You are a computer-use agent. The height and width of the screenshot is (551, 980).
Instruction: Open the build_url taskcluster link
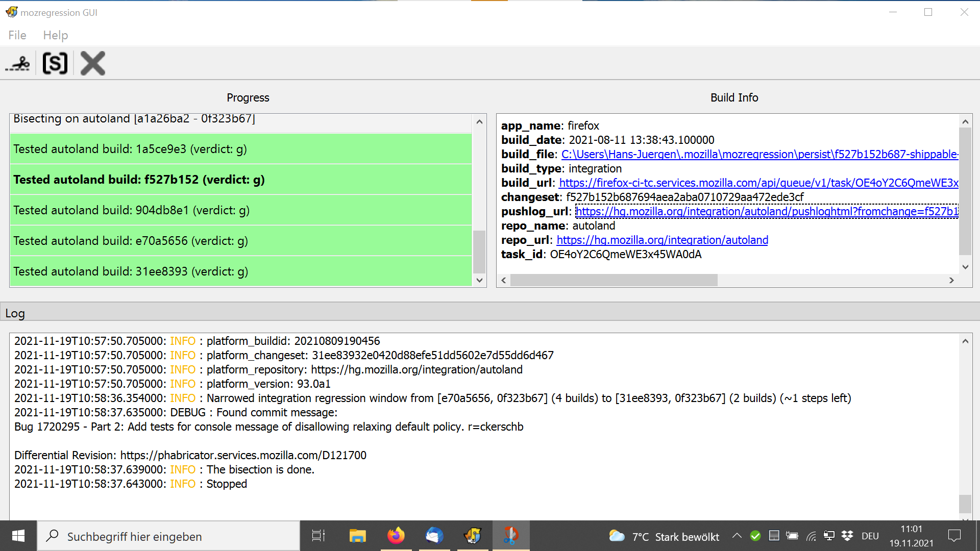tap(758, 183)
